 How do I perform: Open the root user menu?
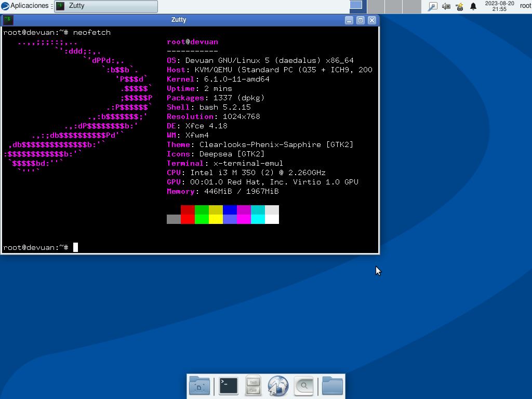click(525, 6)
